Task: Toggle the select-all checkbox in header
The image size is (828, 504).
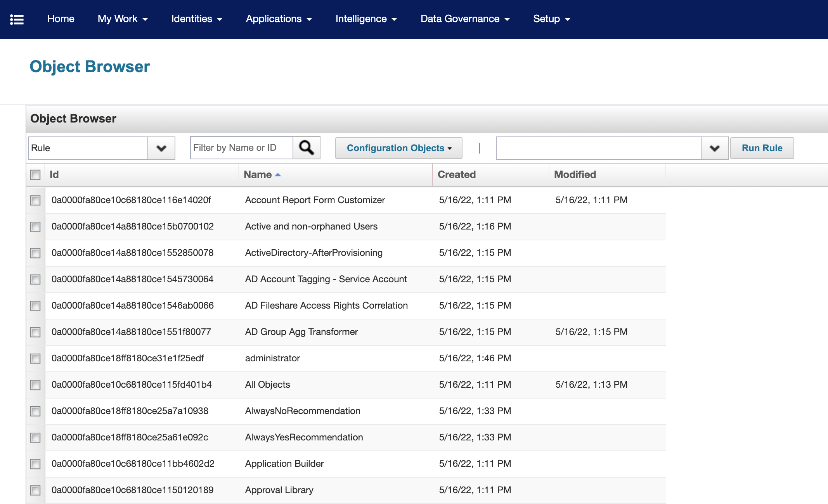Action: 35,175
